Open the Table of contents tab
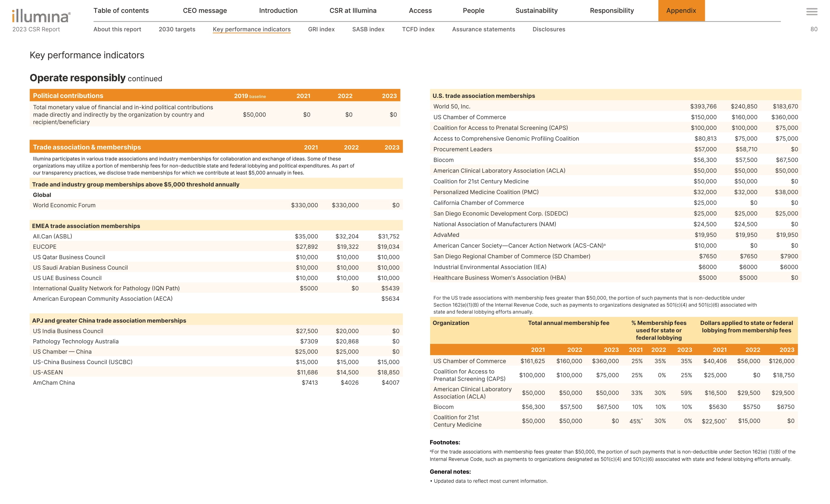830x504 pixels. [121, 10]
